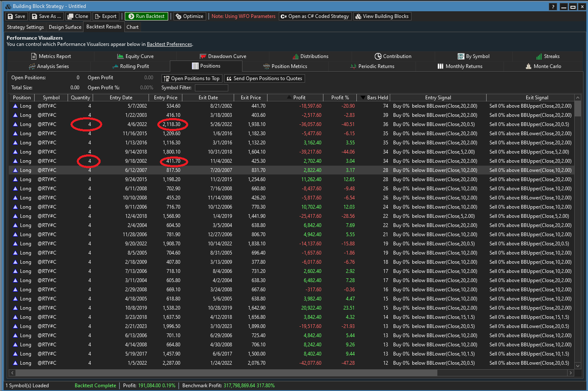Open the Optimize tool
588x391 pixels.
(x=189, y=16)
